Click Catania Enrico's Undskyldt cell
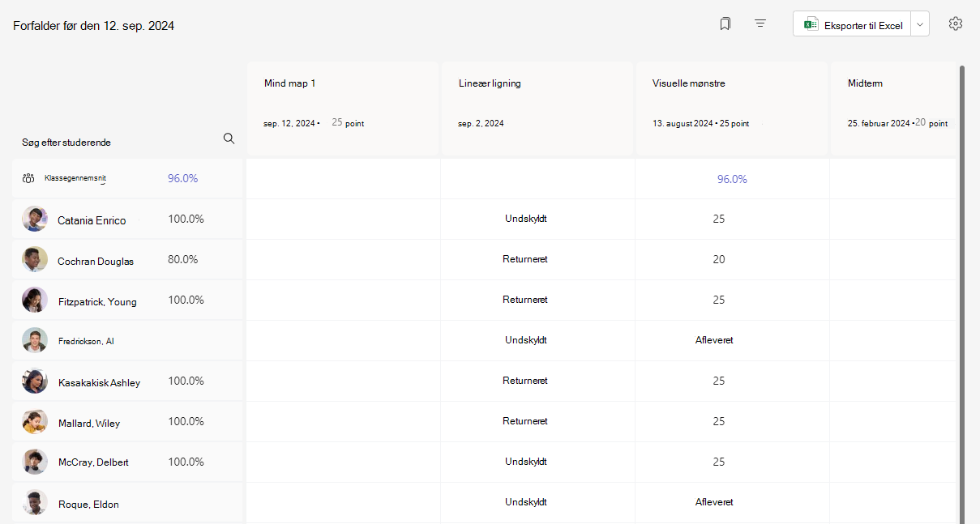 click(x=537, y=219)
